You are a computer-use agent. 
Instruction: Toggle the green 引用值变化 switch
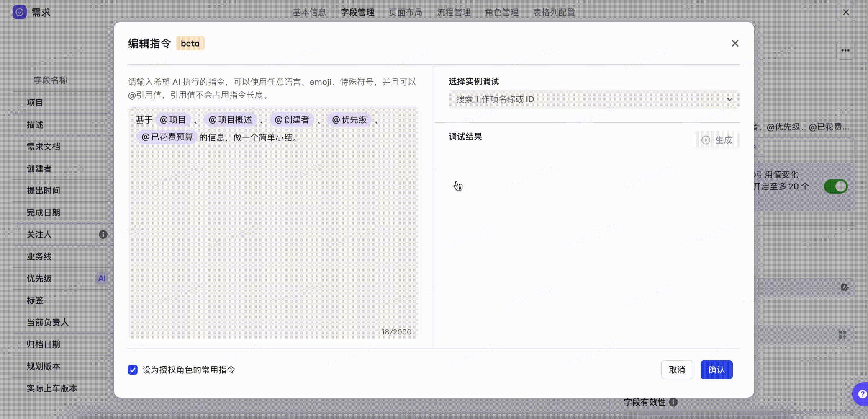coord(836,186)
